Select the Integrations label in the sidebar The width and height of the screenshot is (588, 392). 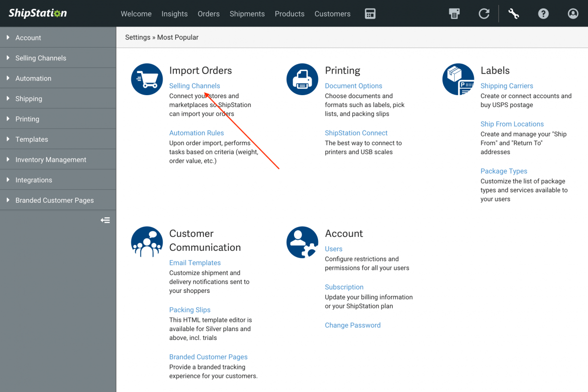click(34, 180)
